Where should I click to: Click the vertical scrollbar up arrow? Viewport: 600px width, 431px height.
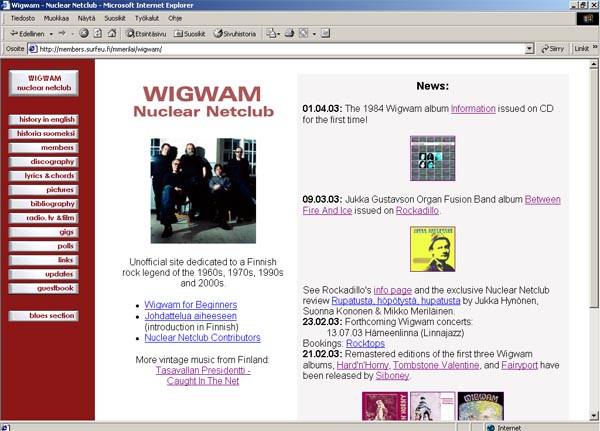tap(593, 64)
